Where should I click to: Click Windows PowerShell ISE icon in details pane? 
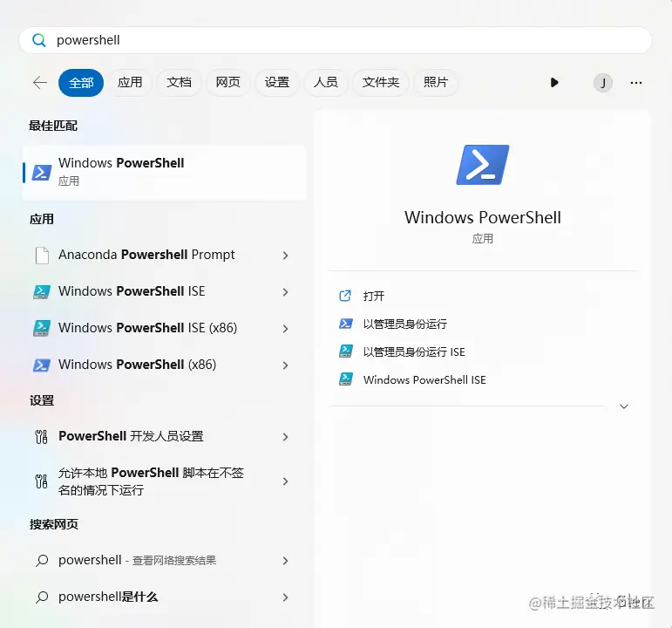(345, 379)
